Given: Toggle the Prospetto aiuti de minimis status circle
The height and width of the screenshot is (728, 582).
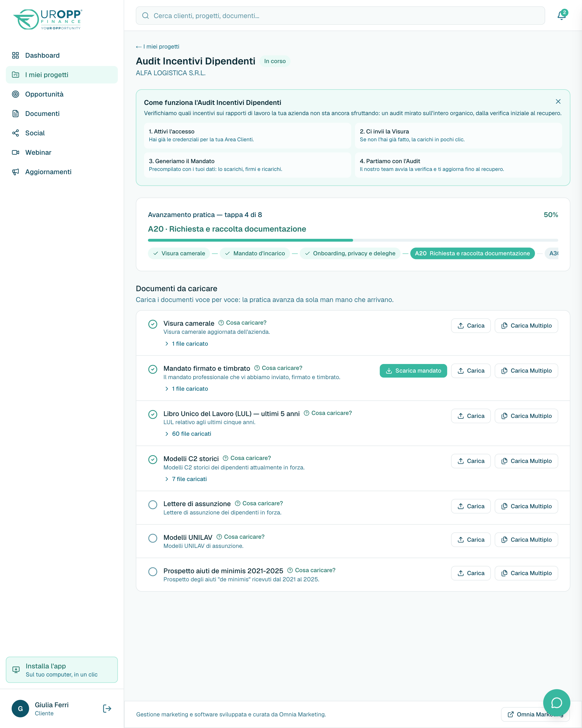Looking at the screenshot, I should point(153,572).
